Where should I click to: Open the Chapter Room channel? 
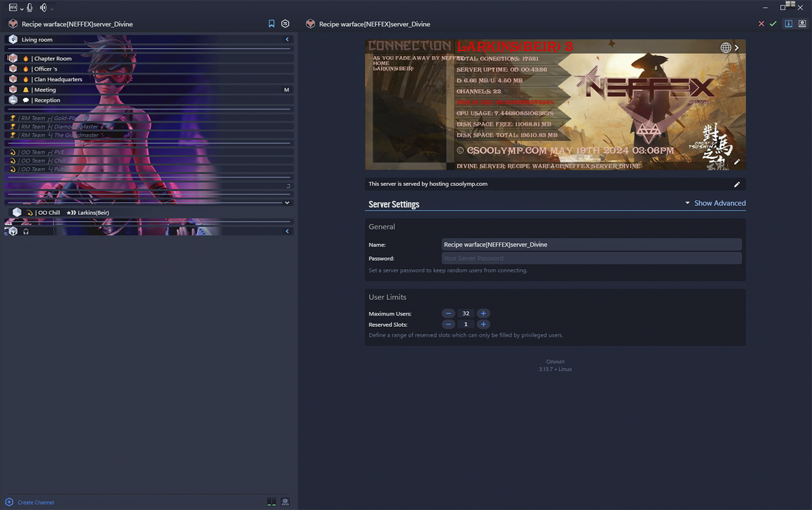pyautogui.click(x=149, y=58)
